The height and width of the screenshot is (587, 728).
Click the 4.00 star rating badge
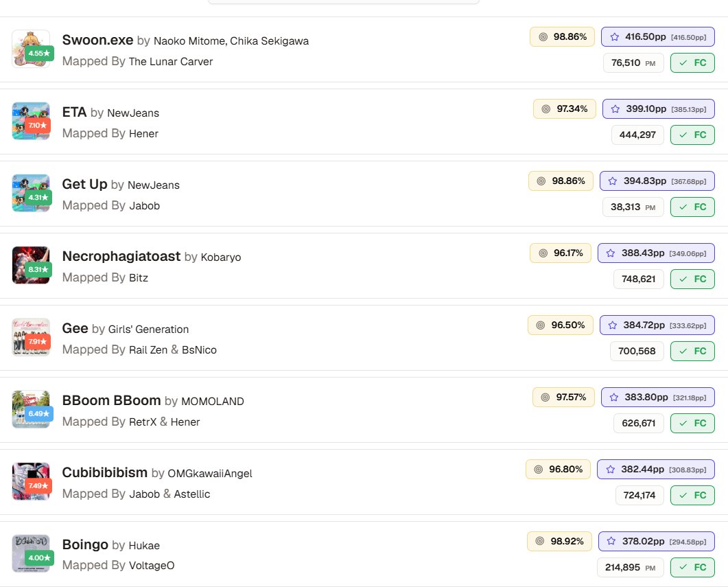(40, 557)
